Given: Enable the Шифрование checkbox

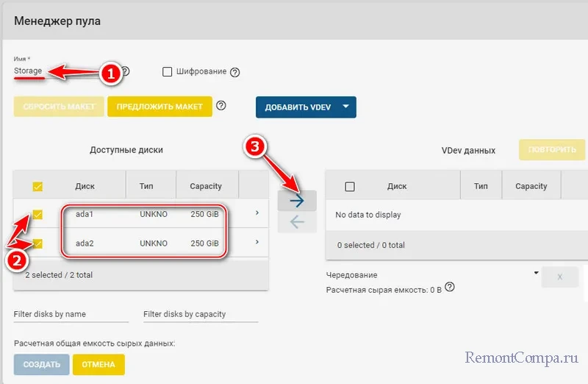Looking at the screenshot, I should tap(168, 72).
